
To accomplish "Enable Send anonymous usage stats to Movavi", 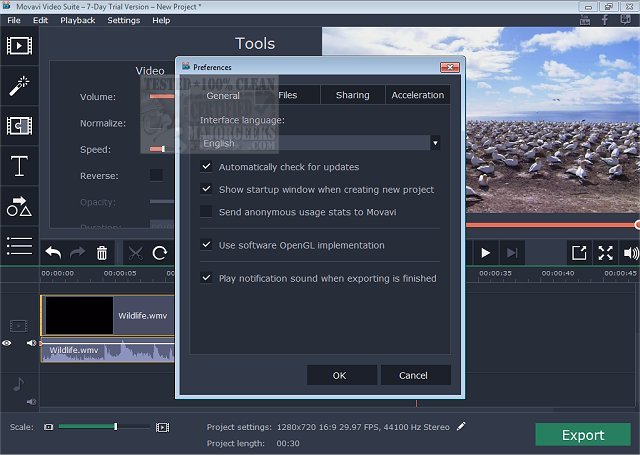I will click(206, 212).
